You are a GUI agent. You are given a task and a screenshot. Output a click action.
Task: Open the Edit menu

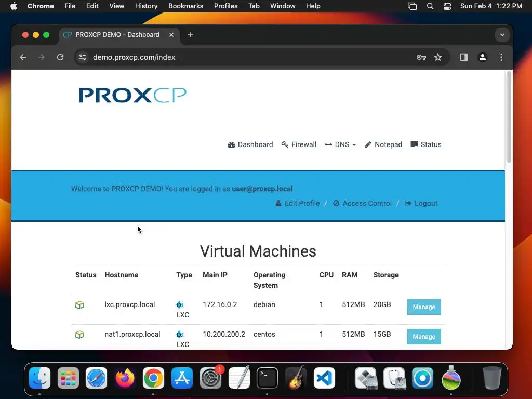click(x=92, y=6)
